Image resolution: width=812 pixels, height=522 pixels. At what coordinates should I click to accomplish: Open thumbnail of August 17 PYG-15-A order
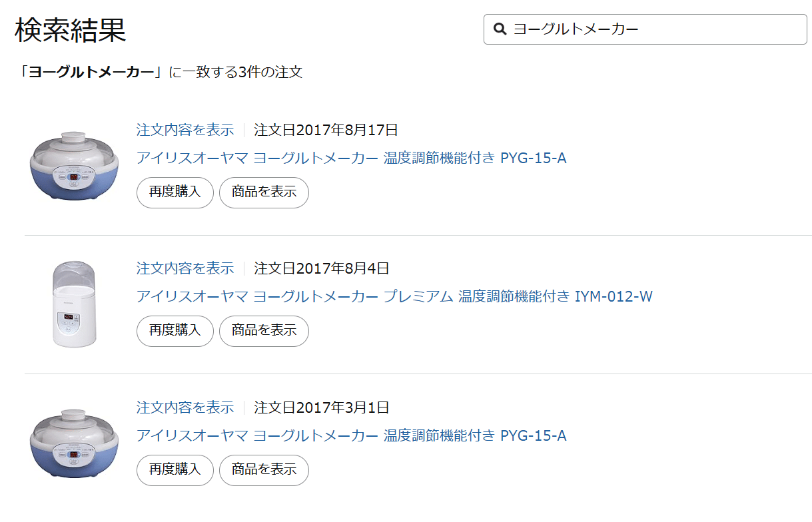[x=74, y=165]
